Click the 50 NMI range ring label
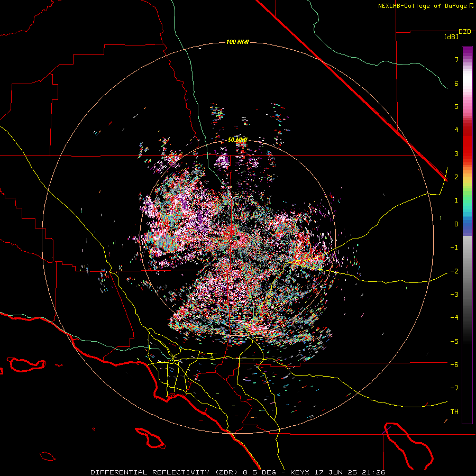 click(x=237, y=140)
